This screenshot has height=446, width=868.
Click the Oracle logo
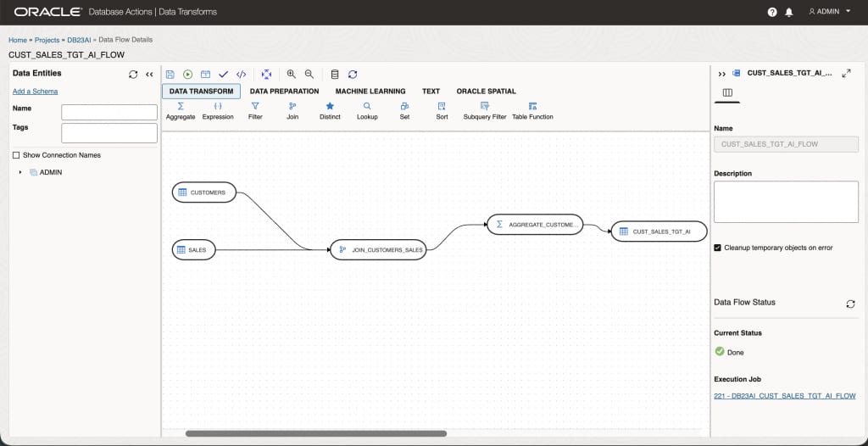coord(47,12)
